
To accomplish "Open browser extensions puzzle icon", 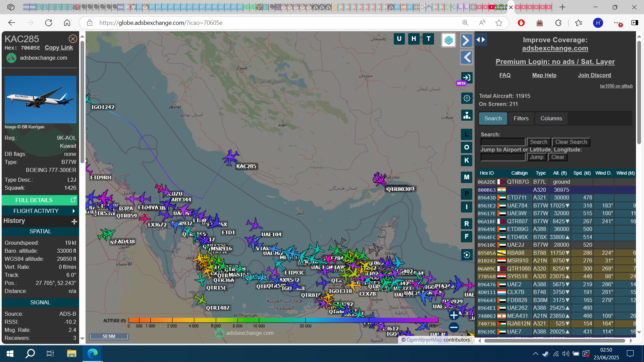I will tap(558, 23).
